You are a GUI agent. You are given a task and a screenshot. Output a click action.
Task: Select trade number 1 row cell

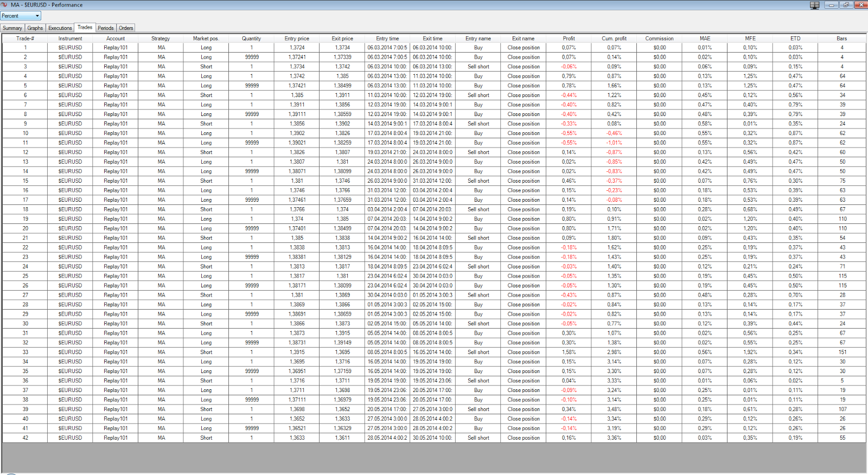pyautogui.click(x=25, y=48)
